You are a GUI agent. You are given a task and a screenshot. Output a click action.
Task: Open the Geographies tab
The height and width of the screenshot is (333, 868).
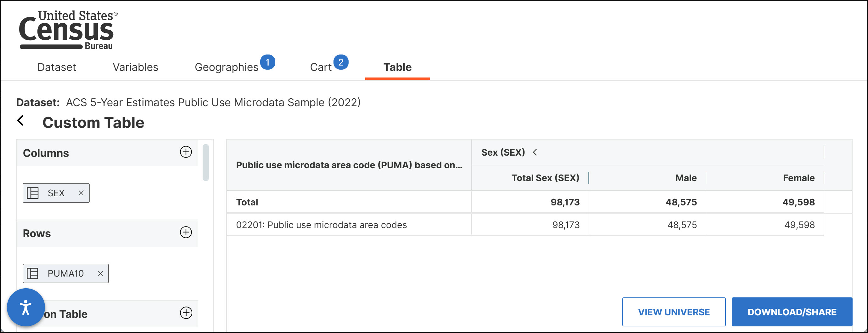[227, 67]
